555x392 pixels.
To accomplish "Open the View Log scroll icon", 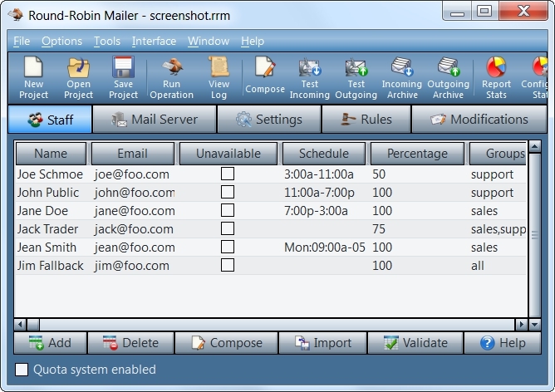I will tap(219, 78).
